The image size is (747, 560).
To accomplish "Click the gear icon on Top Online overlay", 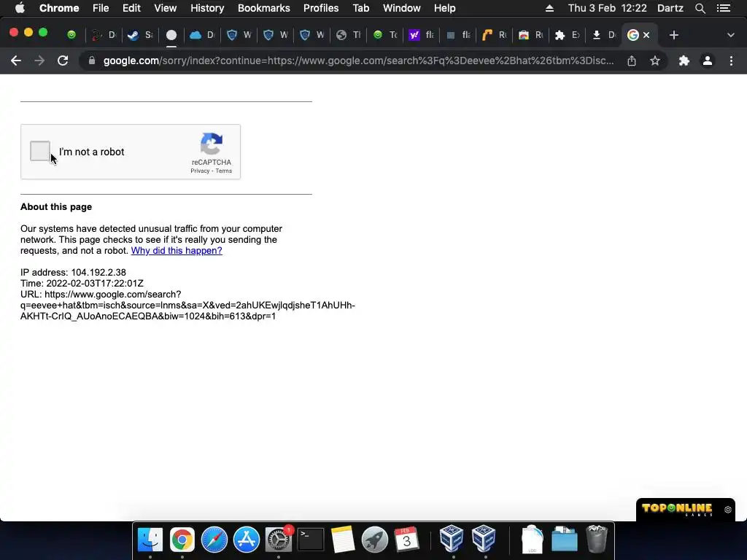I will click(727, 510).
